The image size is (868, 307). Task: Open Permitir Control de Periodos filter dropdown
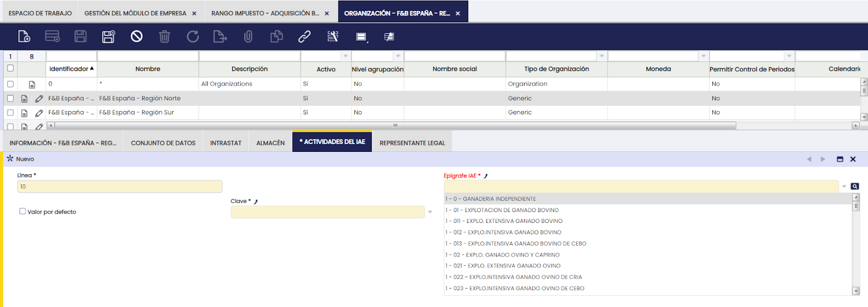click(x=789, y=56)
